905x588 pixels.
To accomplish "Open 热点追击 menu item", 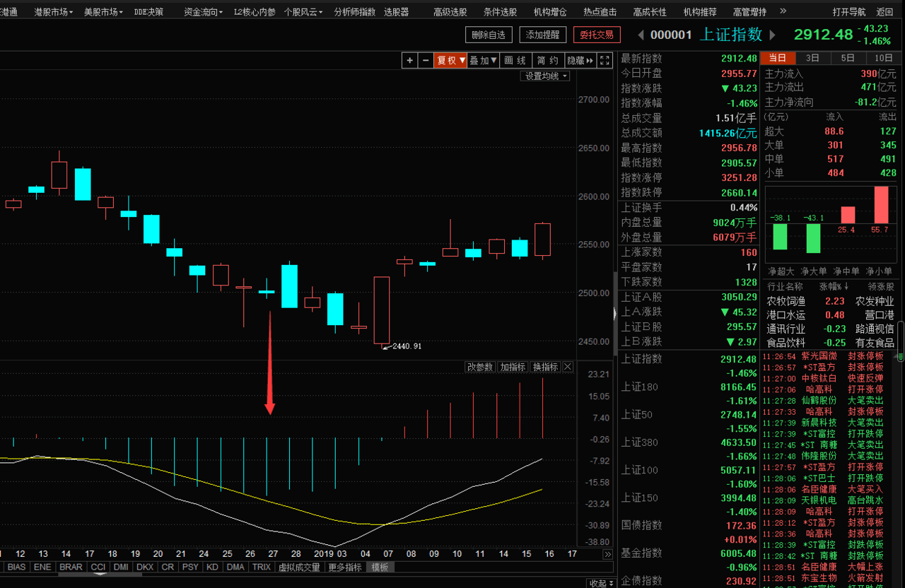I will coord(600,12).
